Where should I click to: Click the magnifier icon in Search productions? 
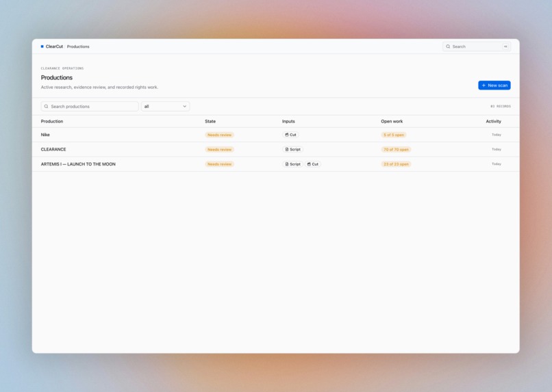[46, 107]
